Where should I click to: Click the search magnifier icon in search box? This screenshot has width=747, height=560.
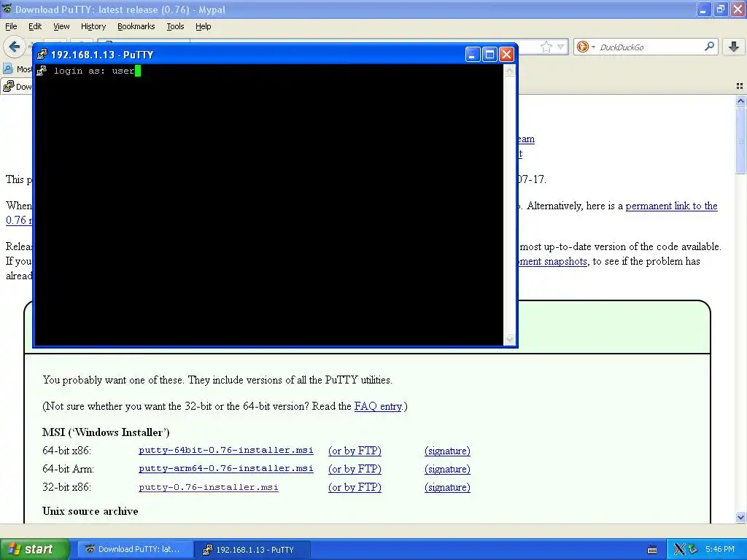[709, 46]
